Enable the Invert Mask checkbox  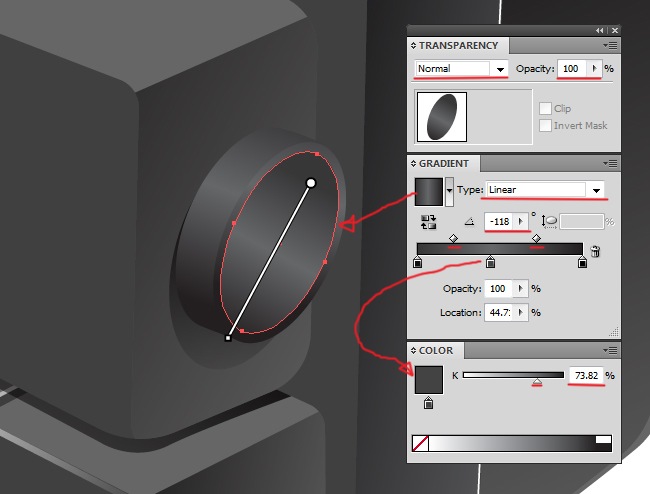click(x=545, y=125)
